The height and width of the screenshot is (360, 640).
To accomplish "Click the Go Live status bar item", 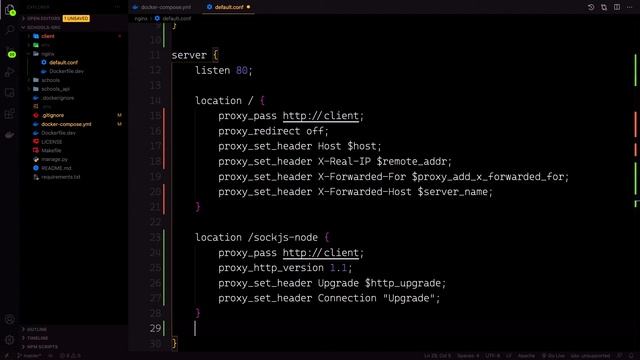I will [x=553, y=356].
